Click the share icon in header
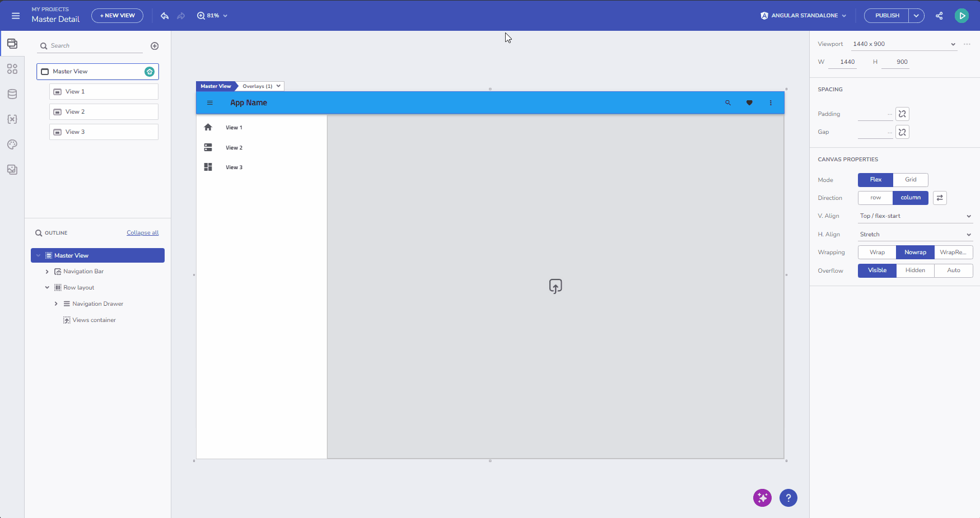This screenshot has height=518, width=980. pyautogui.click(x=939, y=16)
